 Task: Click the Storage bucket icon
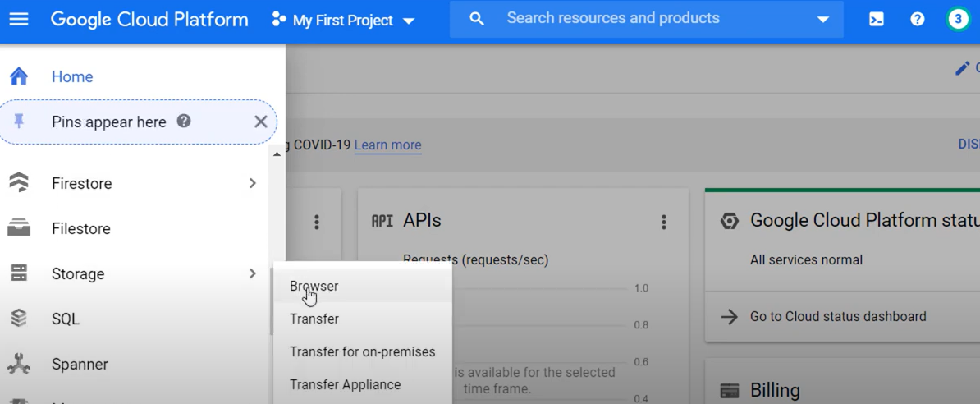[x=19, y=273]
